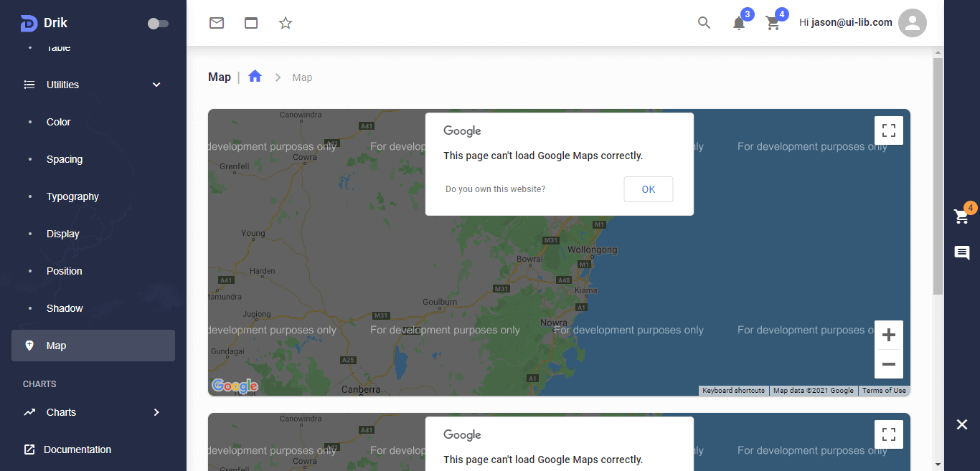Open the Shadow utility page
The height and width of the screenshot is (471, 980).
(x=65, y=308)
